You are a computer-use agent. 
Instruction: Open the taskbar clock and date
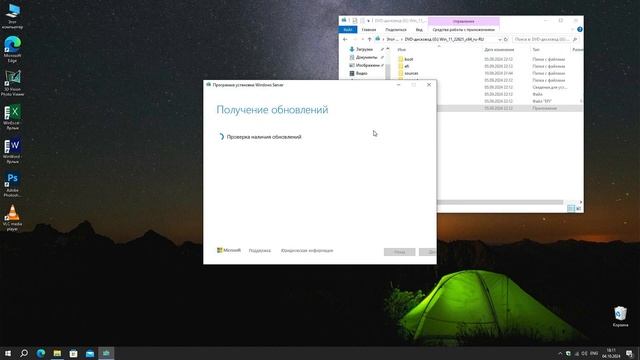[611, 353]
